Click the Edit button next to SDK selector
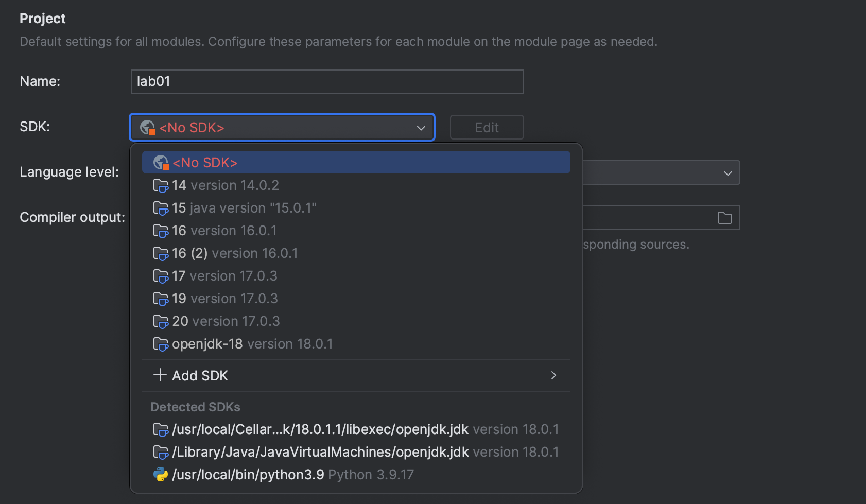 tap(486, 127)
